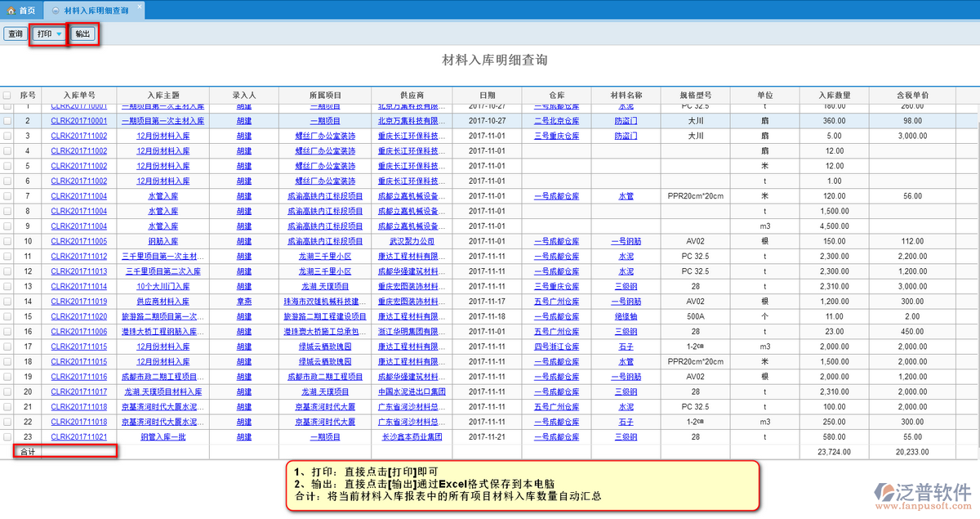Select the checkbox for row 2

(x=7, y=121)
